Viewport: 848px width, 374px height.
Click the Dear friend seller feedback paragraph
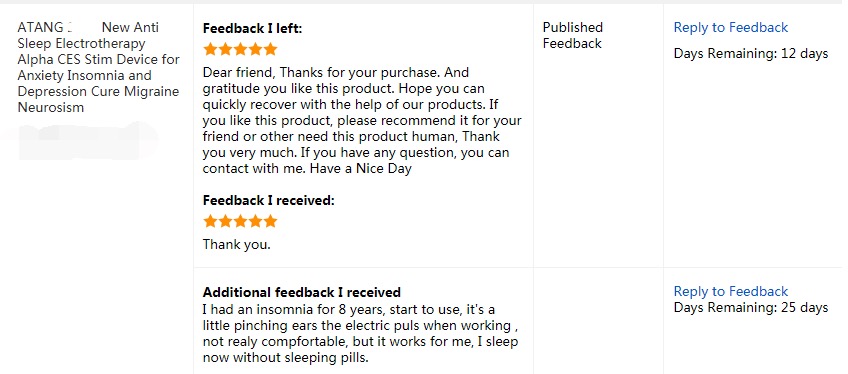point(362,121)
